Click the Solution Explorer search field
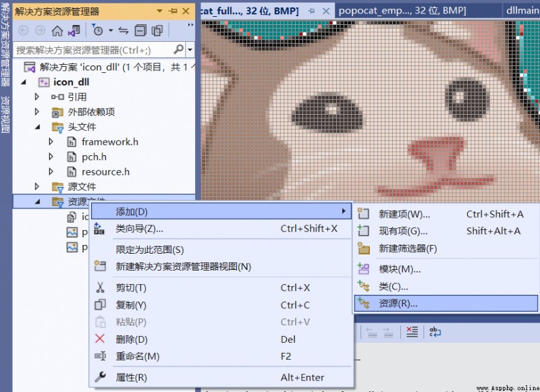Screen dimensions: 540x392 93,50
